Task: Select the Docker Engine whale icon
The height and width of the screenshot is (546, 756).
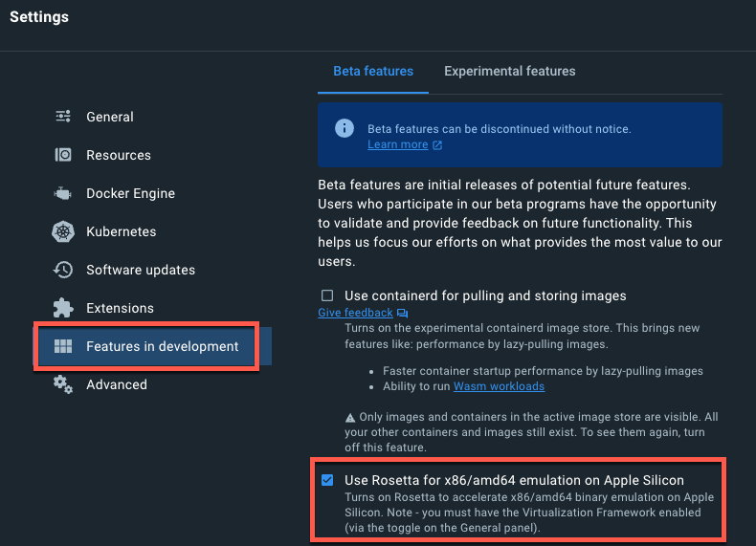Action: (x=63, y=193)
